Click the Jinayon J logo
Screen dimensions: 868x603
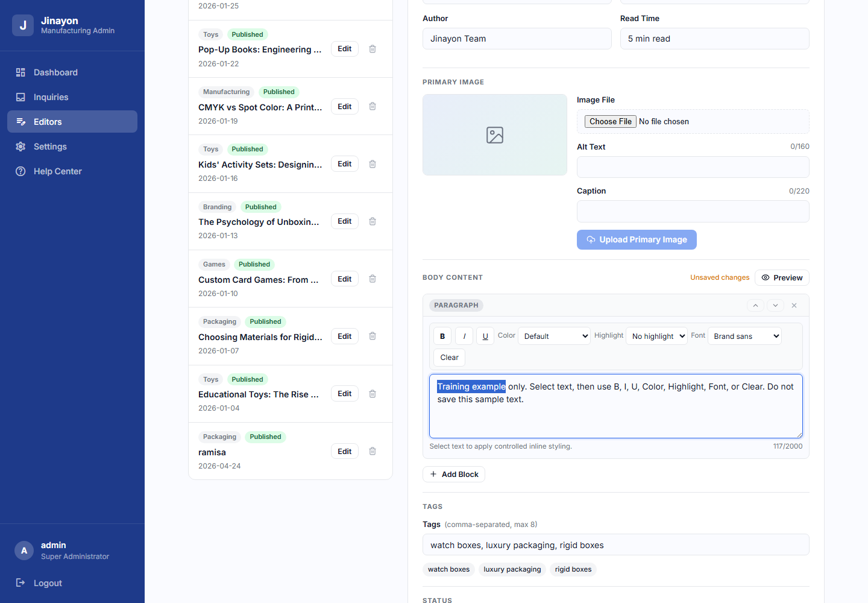(x=23, y=25)
